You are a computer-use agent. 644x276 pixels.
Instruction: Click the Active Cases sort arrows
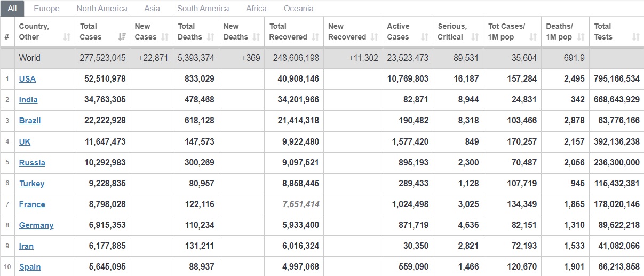pos(425,37)
